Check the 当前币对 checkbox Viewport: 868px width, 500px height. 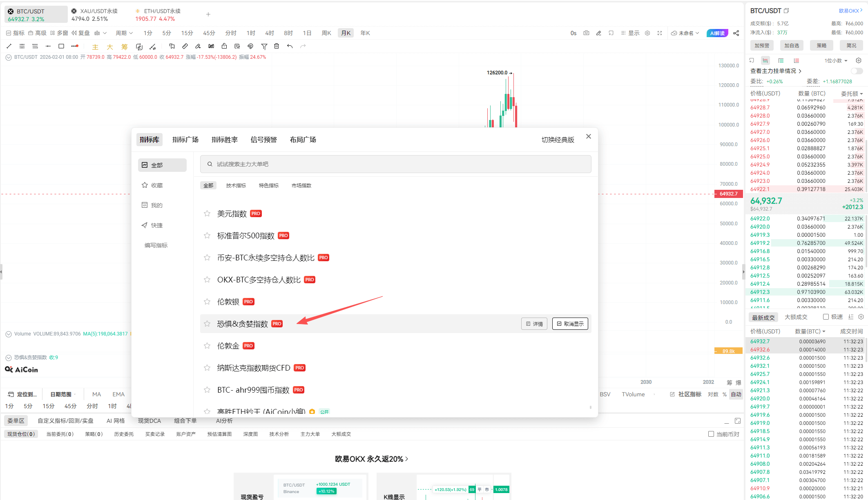pyautogui.click(x=711, y=434)
